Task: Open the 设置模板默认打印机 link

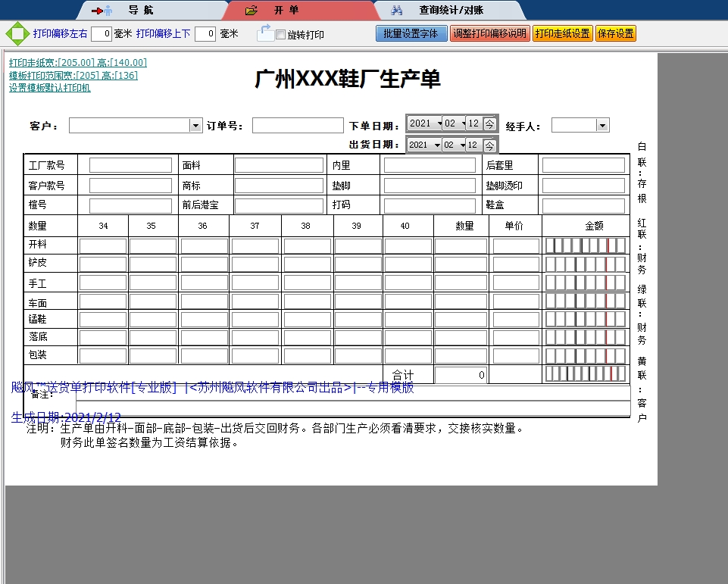Action: pos(50,86)
